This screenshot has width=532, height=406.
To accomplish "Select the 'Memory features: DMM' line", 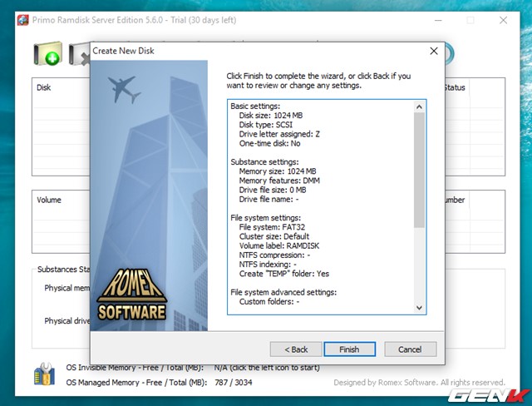I will tap(279, 181).
